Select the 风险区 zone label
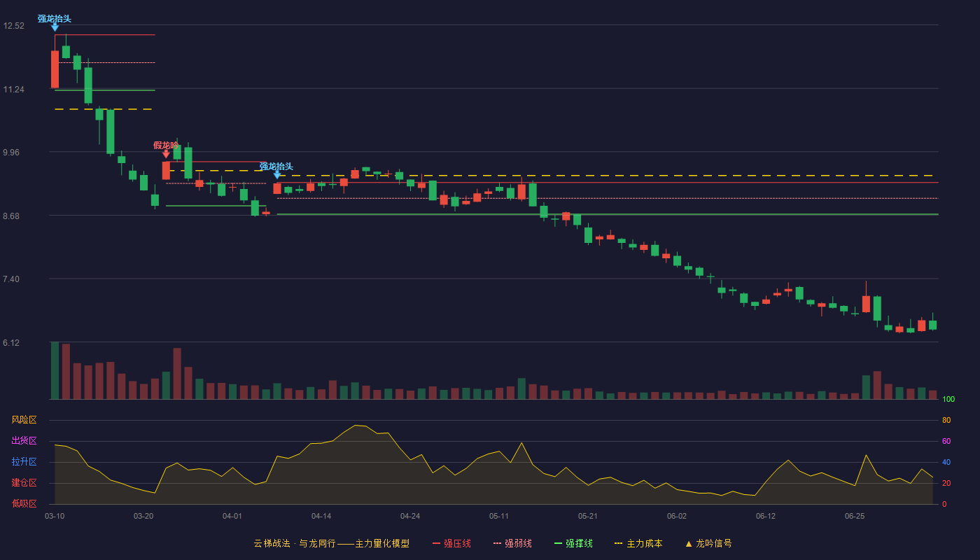The width and height of the screenshot is (980, 560). tap(24, 420)
